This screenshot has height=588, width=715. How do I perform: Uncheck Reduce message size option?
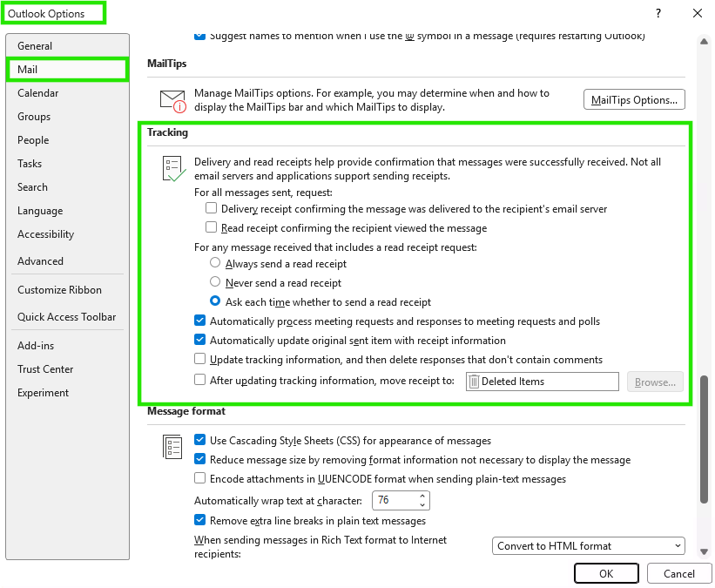point(199,459)
